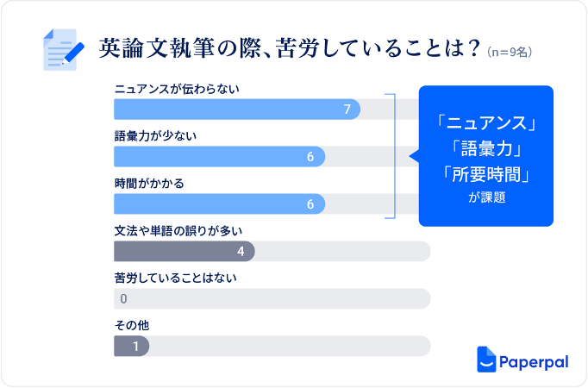The height and width of the screenshot is (388, 588).
Task: Click the gray bar showing value 1
Action: tap(131, 347)
